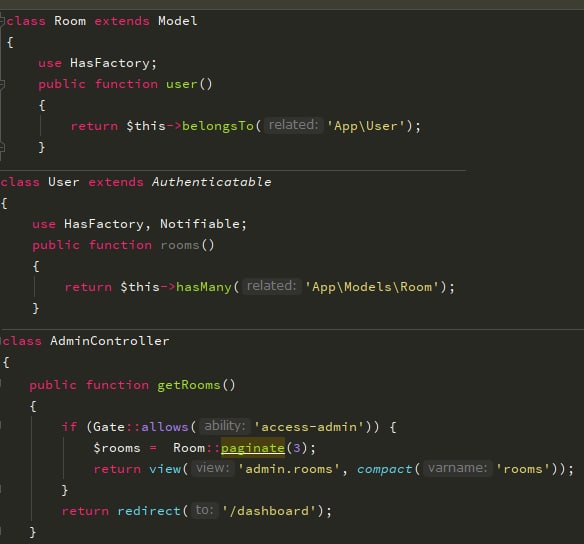Click the belongsTo method call
584x544 pixels.
(x=218, y=126)
